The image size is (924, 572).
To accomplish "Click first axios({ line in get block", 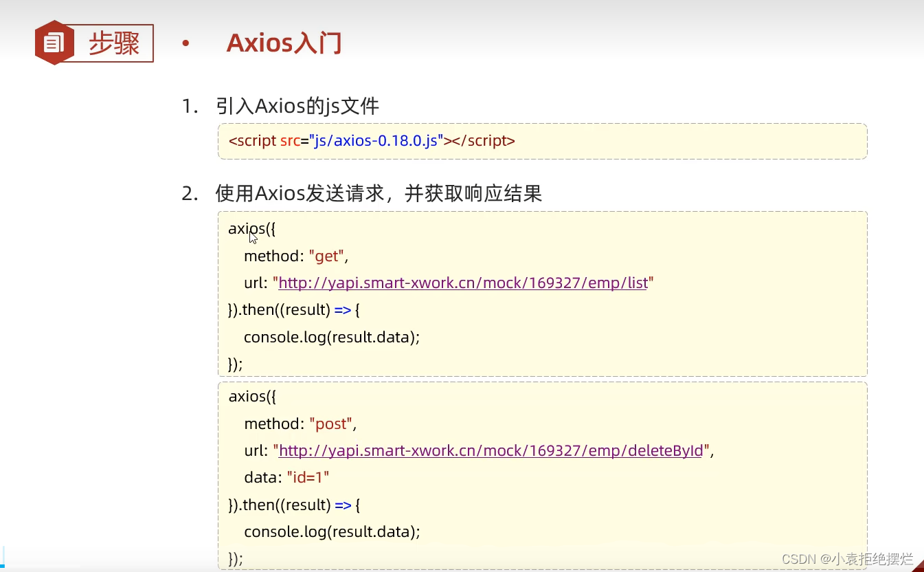I will pyautogui.click(x=251, y=229).
